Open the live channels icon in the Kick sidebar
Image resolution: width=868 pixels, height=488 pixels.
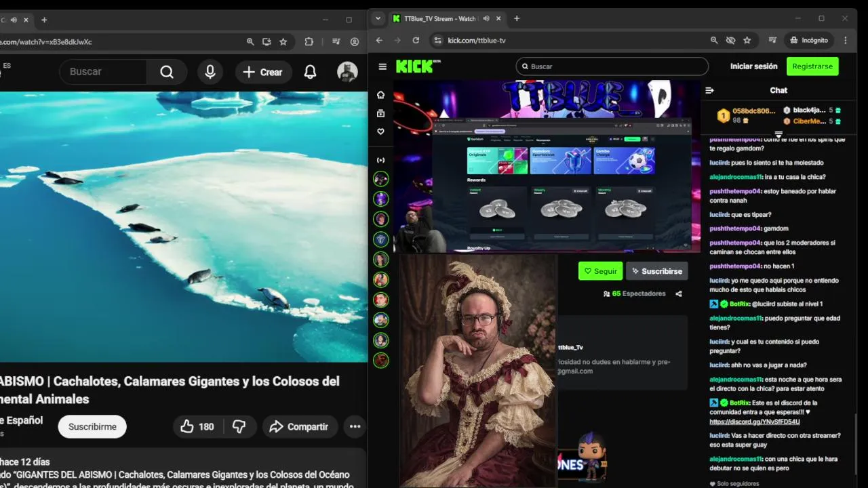point(381,160)
